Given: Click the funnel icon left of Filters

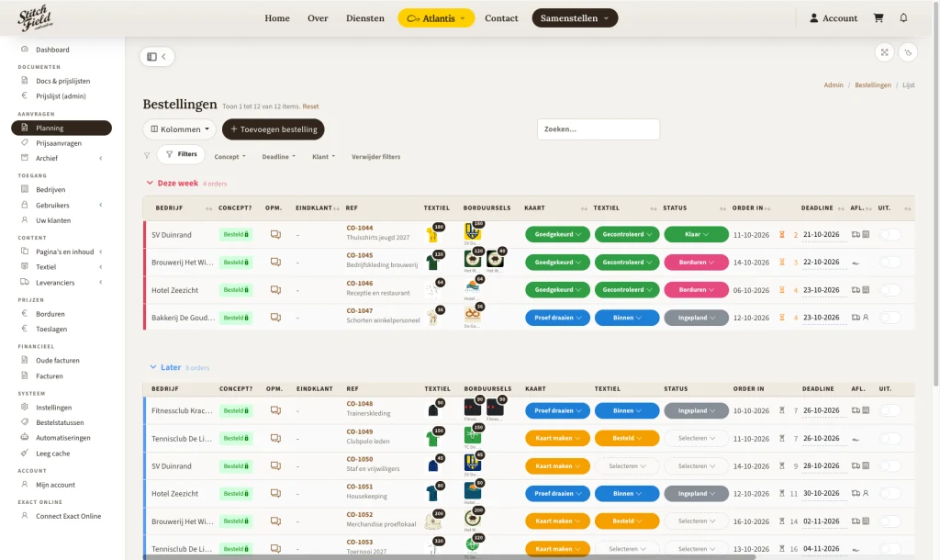Looking at the screenshot, I should tap(147, 156).
